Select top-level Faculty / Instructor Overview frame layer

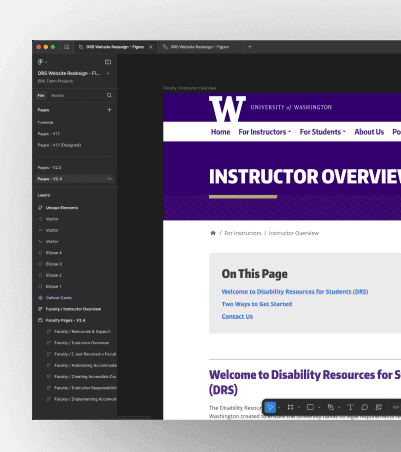coord(73,309)
